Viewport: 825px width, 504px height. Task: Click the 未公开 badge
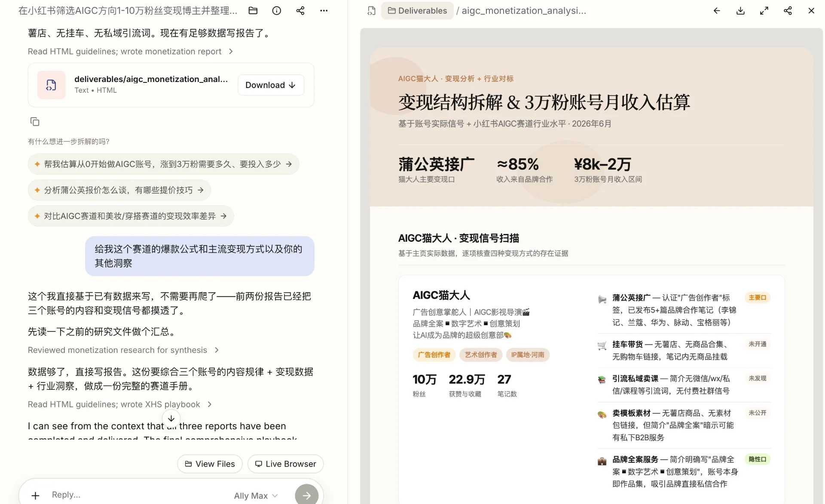coord(758,413)
